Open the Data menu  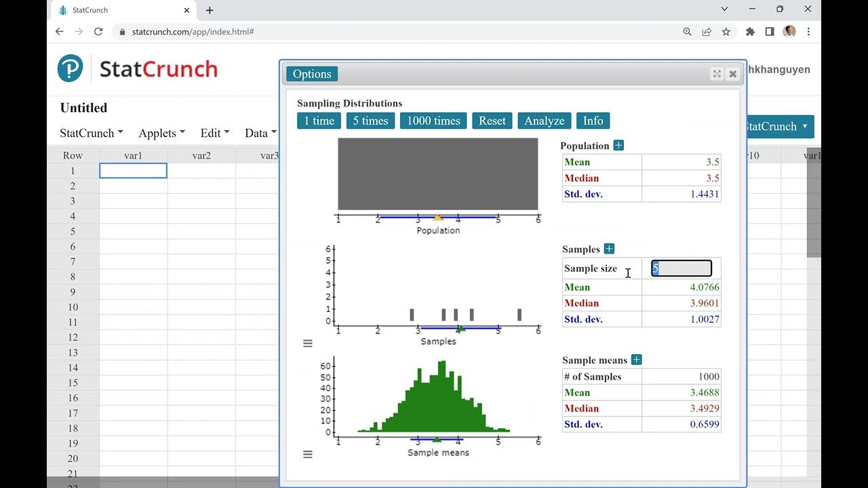coord(260,133)
